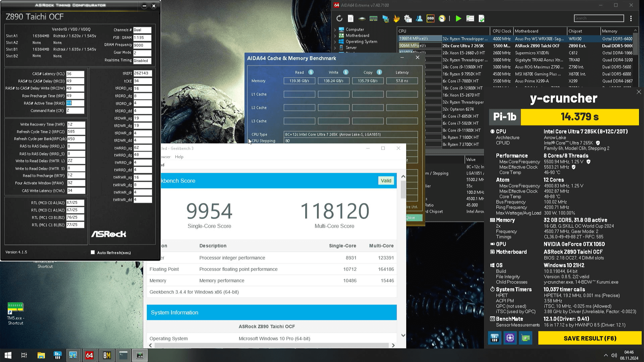
Task: Open BenchMate from the Windows taskbar
Action: [107, 355]
